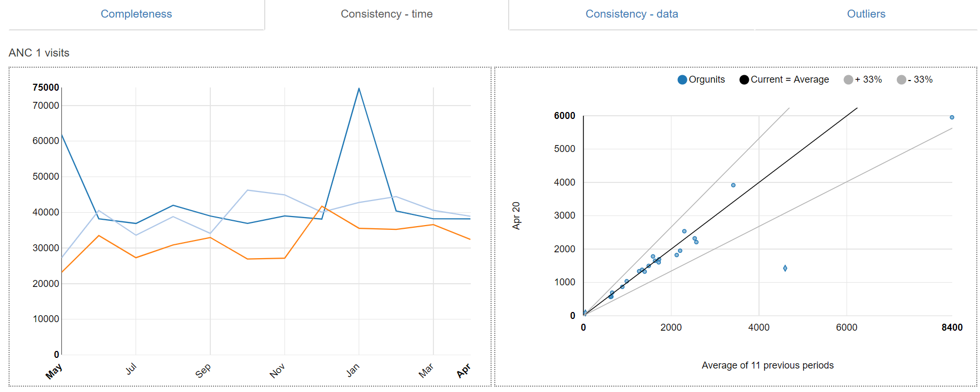The height and width of the screenshot is (392, 980).
Task: Select the top-right scatter point near 6000
Action: tap(952, 117)
